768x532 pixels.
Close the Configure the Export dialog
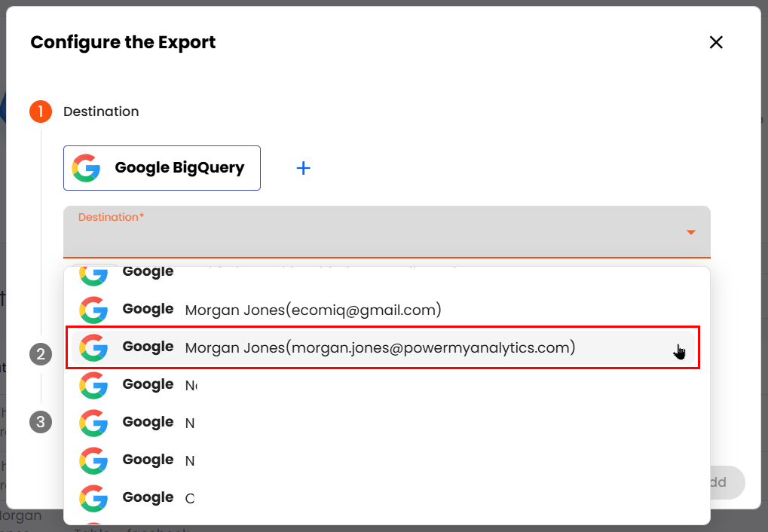pyautogui.click(x=716, y=42)
